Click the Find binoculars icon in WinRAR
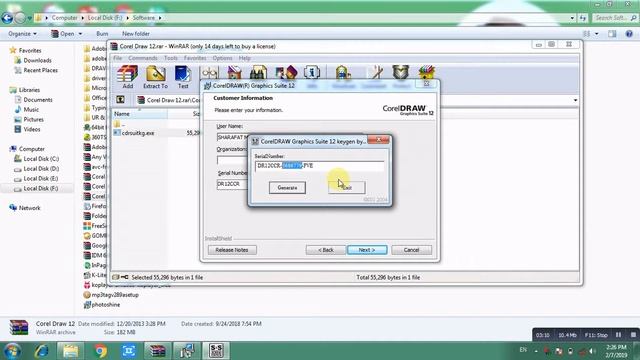 258,72
